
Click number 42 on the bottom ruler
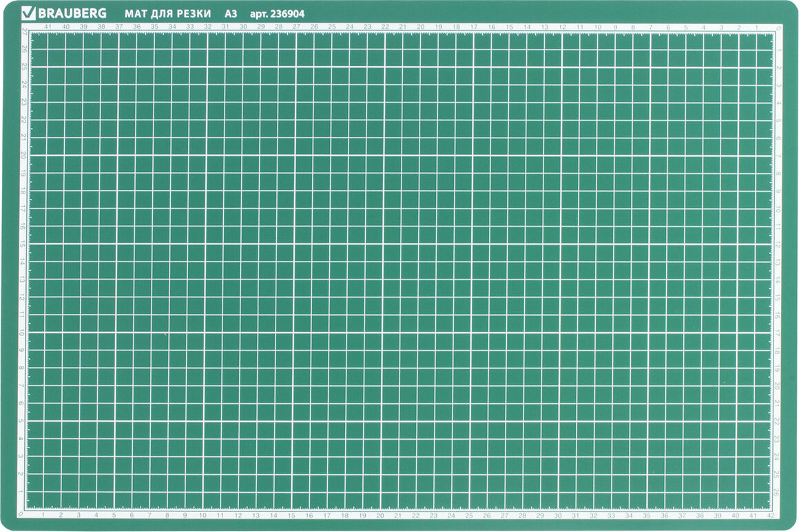click(771, 515)
